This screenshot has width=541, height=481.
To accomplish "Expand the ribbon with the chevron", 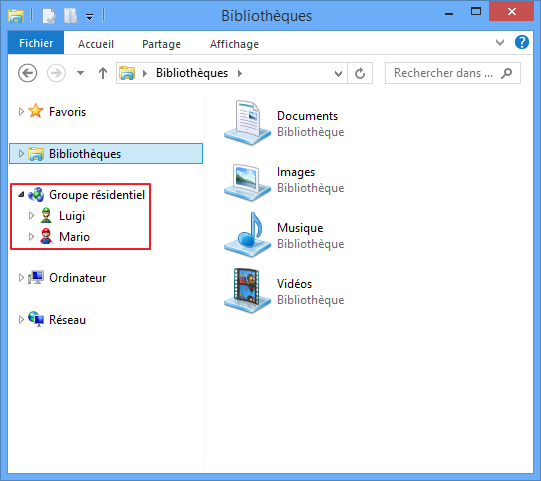I will coord(500,43).
